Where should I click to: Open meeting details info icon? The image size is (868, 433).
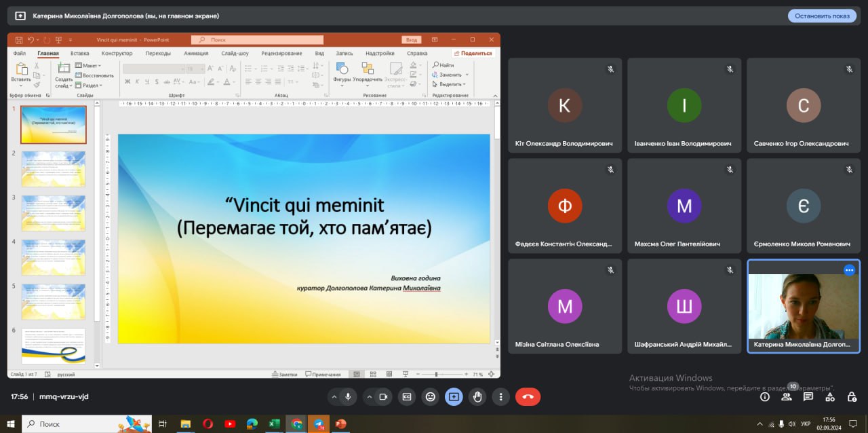[x=765, y=396]
